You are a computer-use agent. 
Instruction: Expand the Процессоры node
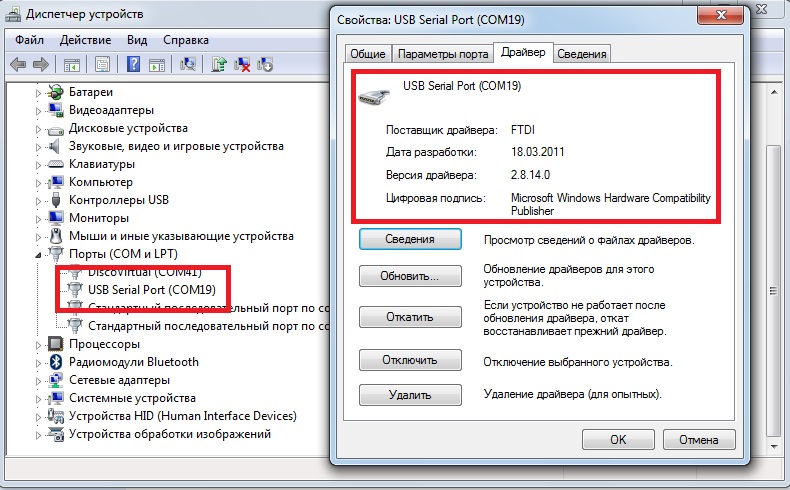[x=39, y=345]
